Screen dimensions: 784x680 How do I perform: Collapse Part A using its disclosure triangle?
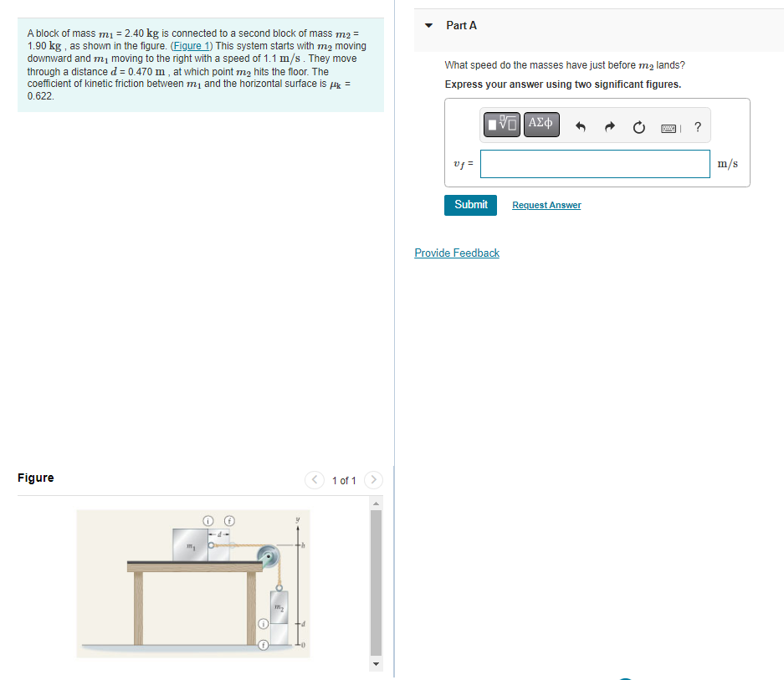(x=427, y=25)
